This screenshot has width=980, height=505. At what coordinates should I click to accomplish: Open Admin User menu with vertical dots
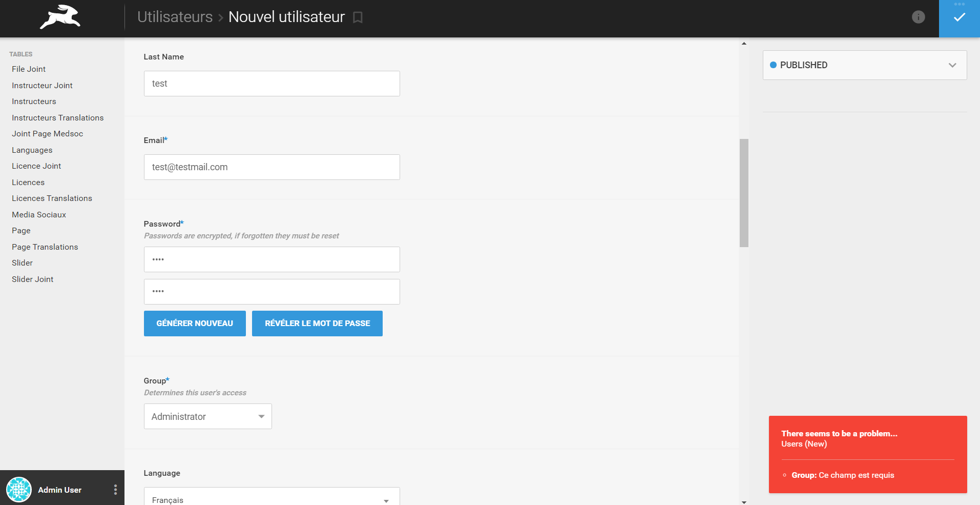point(115,490)
